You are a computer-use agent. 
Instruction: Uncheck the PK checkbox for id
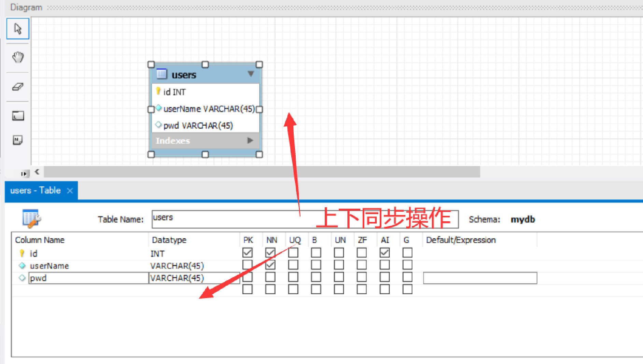247,252
